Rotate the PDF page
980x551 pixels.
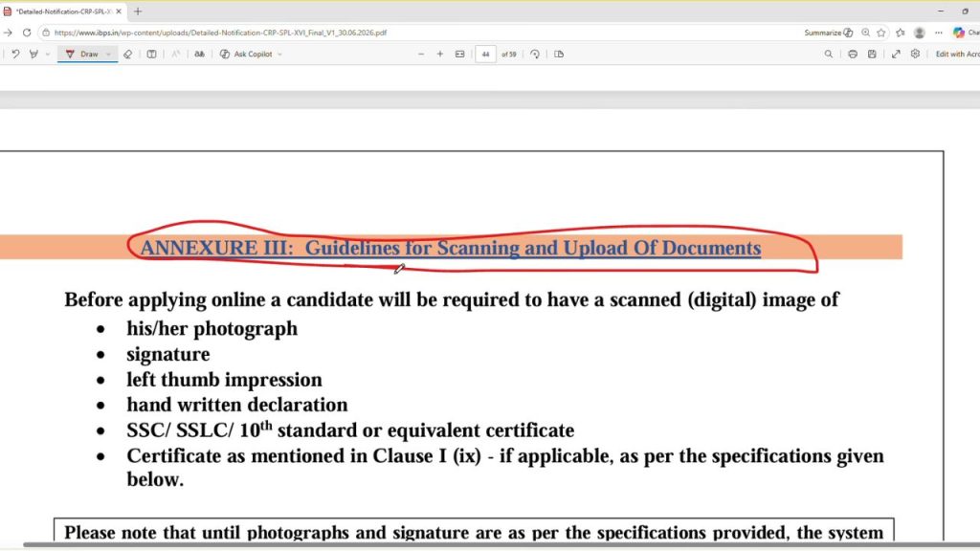click(x=535, y=55)
